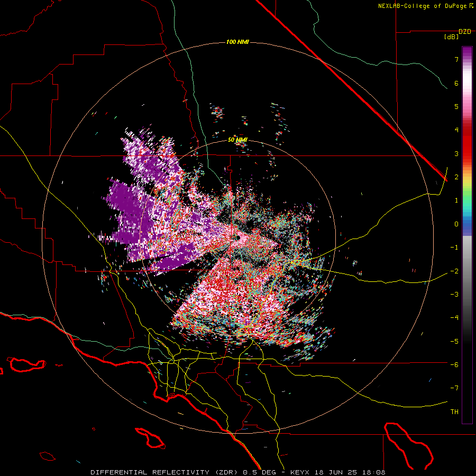The height and width of the screenshot is (476, 476).
Task: Select the "-2" tick label on legend
Action: click(x=454, y=271)
